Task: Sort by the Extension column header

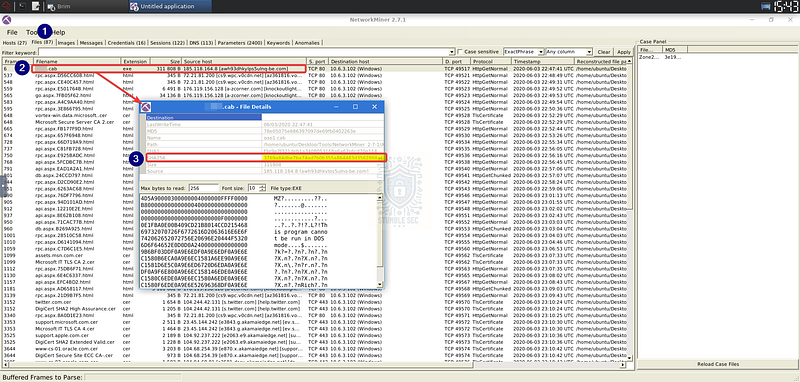Action: [136, 61]
